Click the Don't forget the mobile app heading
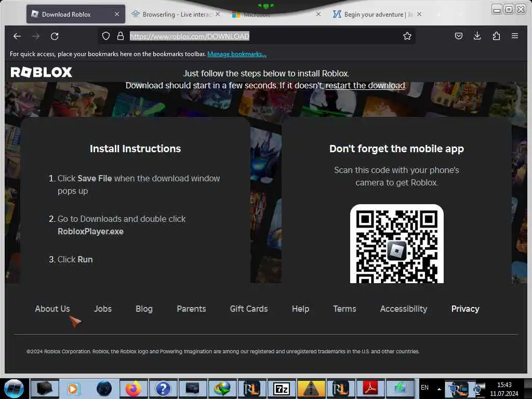This screenshot has height=399, width=532. pos(396,149)
